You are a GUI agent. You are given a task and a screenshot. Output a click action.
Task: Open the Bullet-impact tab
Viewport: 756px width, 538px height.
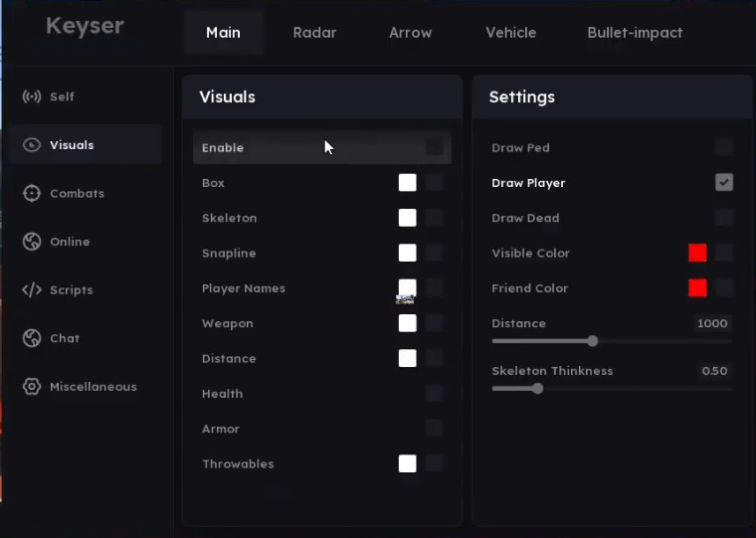coord(635,33)
